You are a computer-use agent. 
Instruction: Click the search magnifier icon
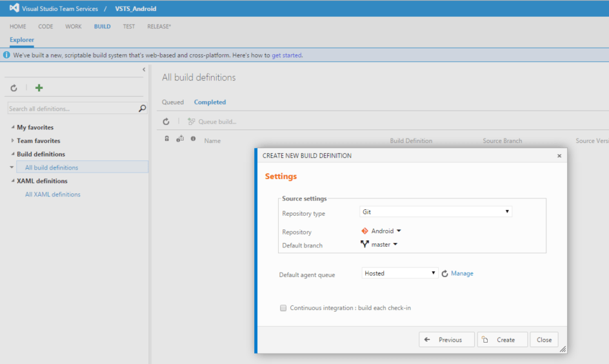143,109
